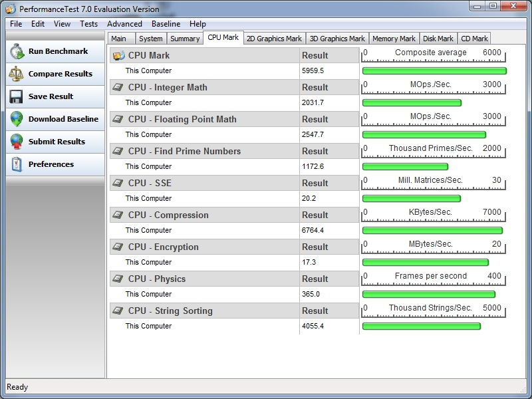This screenshot has height=399, width=532.
Task: Click the Save Result floppy disk icon
Action: (x=16, y=96)
